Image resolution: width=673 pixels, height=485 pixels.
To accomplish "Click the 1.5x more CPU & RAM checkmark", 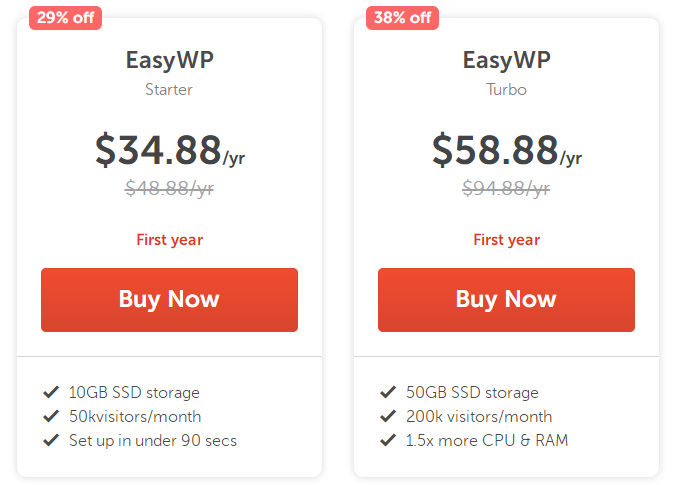I will pyautogui.click(x=387, y=440).
